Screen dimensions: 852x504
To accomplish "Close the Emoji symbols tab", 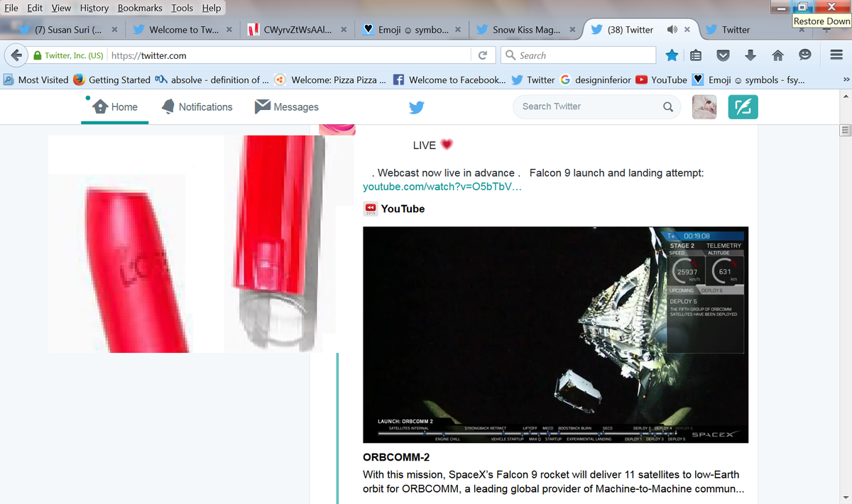I will (458, 30).
